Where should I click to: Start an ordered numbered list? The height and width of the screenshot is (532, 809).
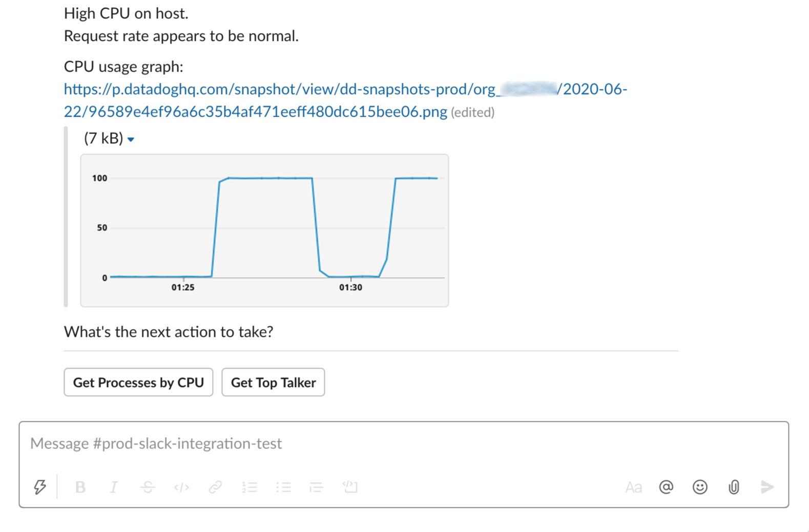[x=250, y=487]
